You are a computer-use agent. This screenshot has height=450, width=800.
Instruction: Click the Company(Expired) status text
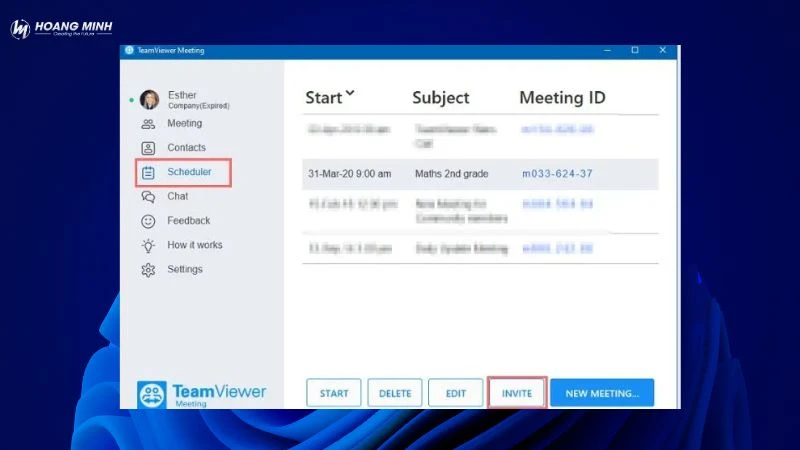click(198, 106)
